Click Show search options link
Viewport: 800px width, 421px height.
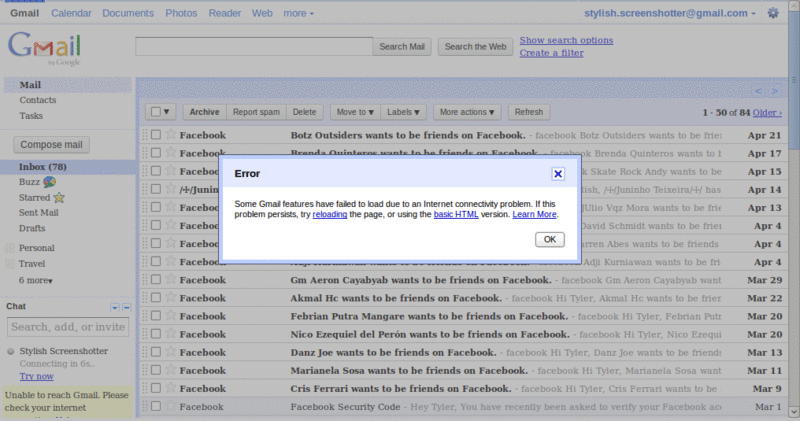(x=566, y=40)
